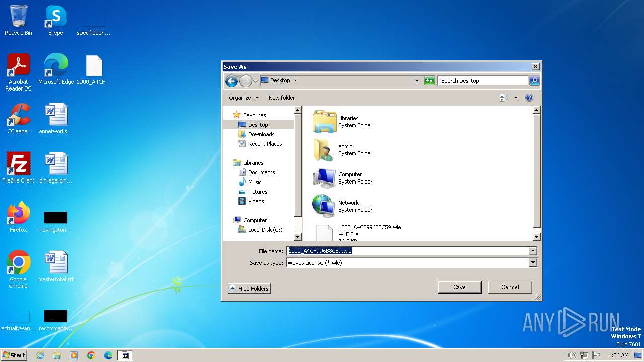Image resolution: width=644 pixels, height=362 pixels.
Task: Click file list scrollbar up arrow
Action: pyautogui.click(x=536, y=110)
